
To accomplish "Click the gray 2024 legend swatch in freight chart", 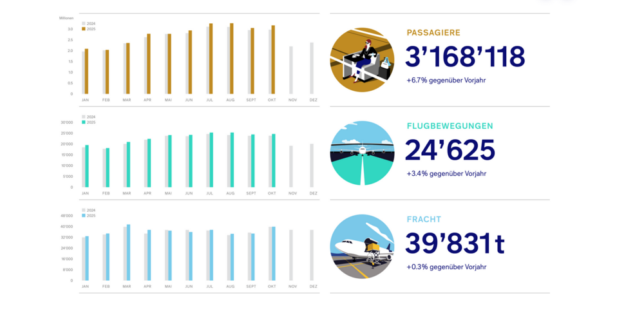I will point(84,210).
